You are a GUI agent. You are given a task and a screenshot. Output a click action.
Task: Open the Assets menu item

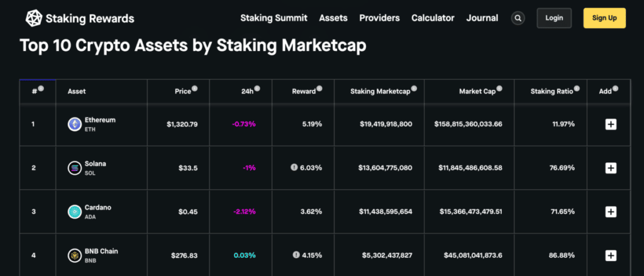click(333, 18)
